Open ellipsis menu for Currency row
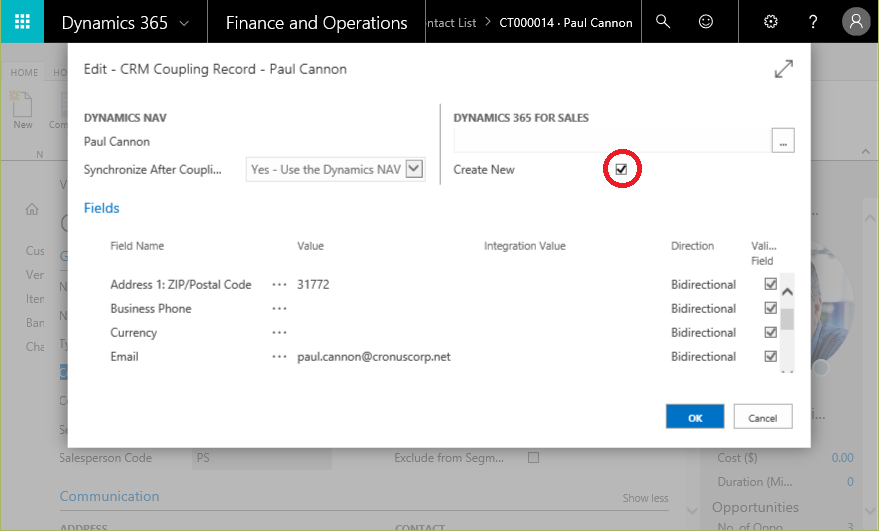The height and width of the screenshot is (531, 879). pos(279,333)
